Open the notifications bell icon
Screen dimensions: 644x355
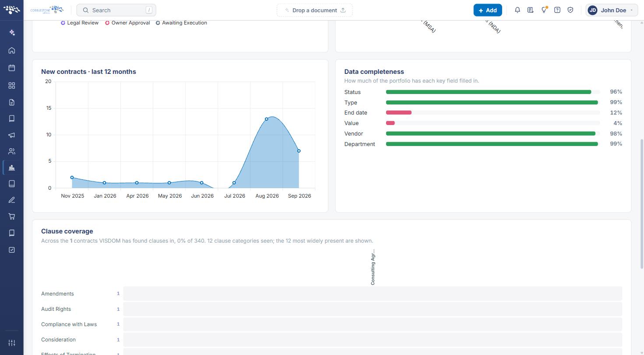coord(517,10)
